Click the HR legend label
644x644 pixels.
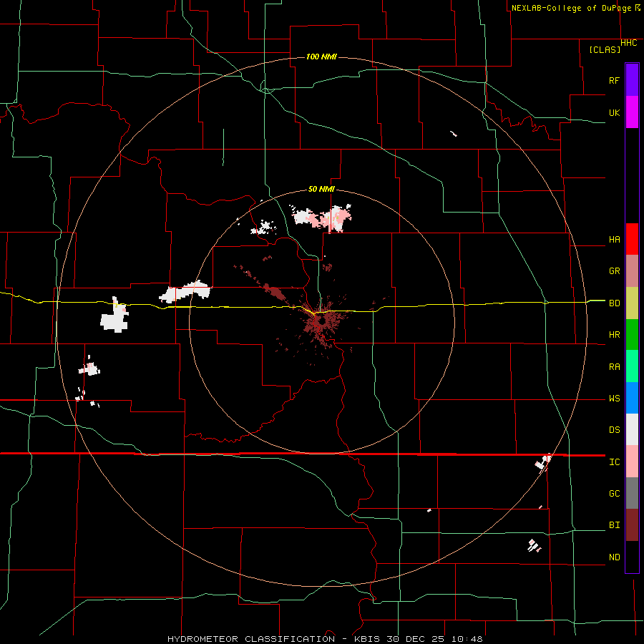point(615,335)
